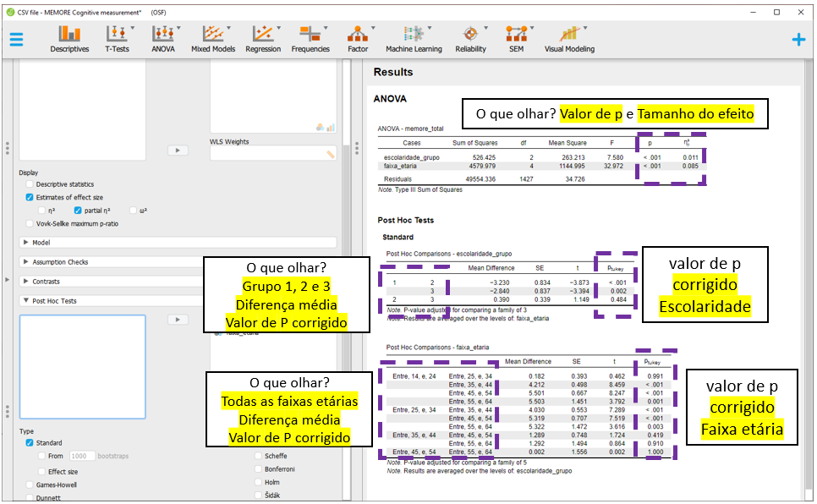Open the T-Tests module

[117, 39]
